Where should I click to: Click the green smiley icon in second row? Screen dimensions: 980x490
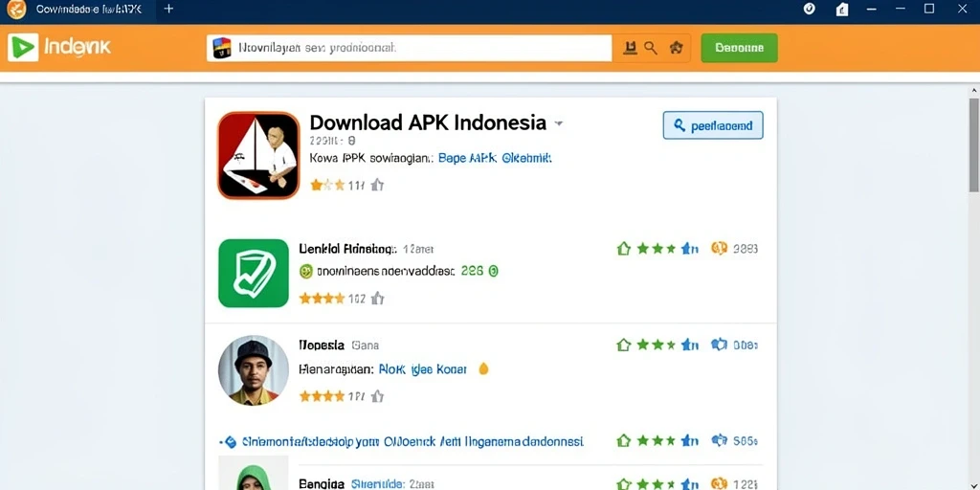305,271
